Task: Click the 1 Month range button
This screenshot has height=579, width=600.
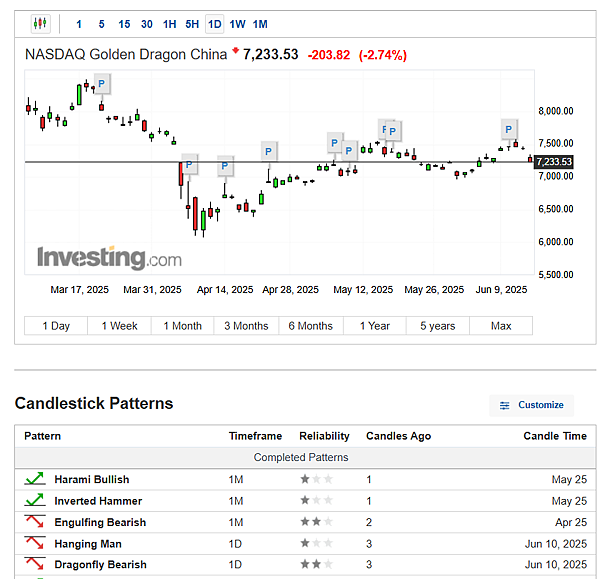Action: pyautogui.click(x=183, y=326)
